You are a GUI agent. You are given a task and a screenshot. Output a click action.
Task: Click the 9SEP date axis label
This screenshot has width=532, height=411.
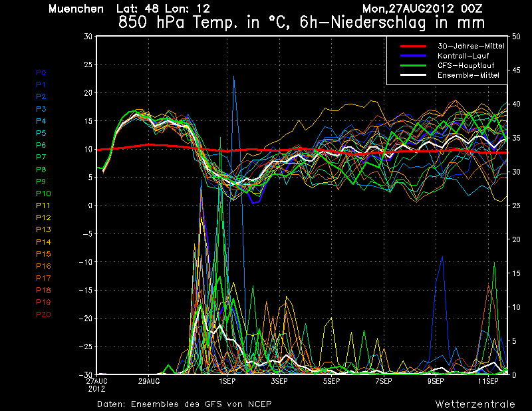[436, 382]
